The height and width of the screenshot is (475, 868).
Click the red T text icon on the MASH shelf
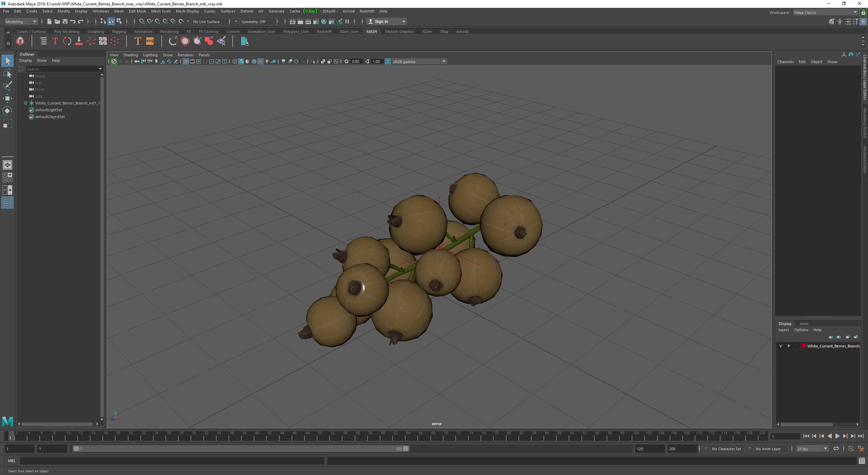pos(55,41)
